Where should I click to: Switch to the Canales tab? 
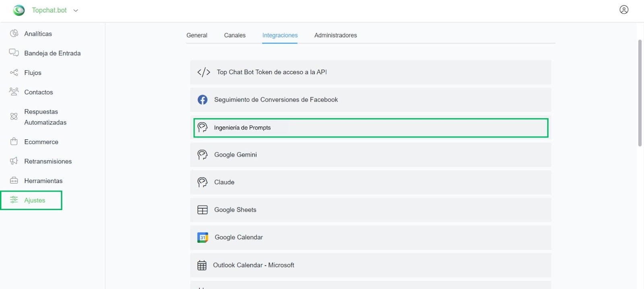click(235, 35)
